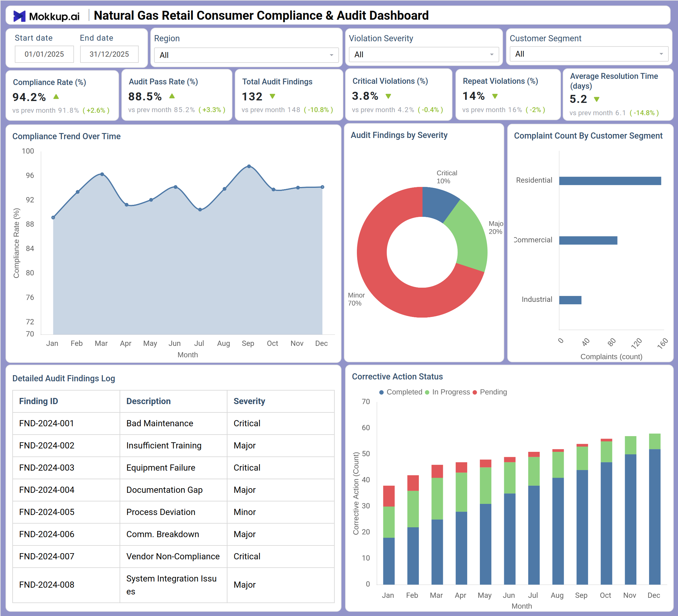Click the Jul data point on trend line
This screenshot has height=616, width=678.
pyautogui.click(x=200, y=209)
